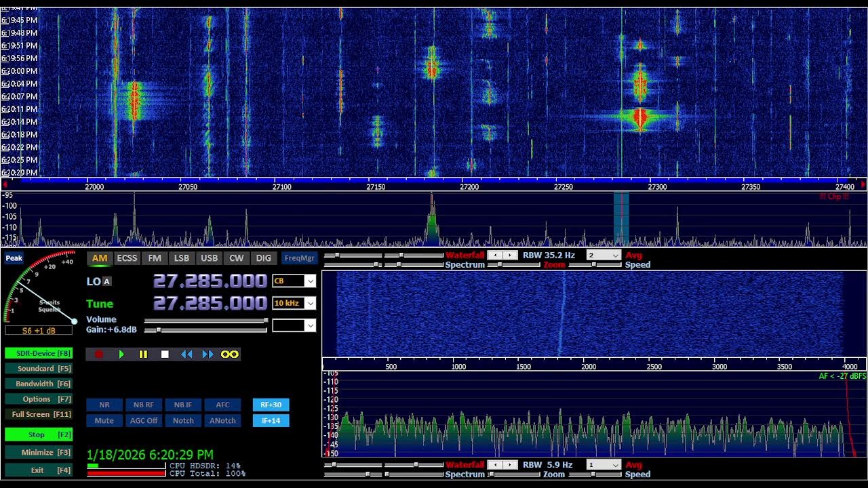Screen dimensions: 868x488
Task: Open the CB band dropdown
Action: tap(294, 281)
